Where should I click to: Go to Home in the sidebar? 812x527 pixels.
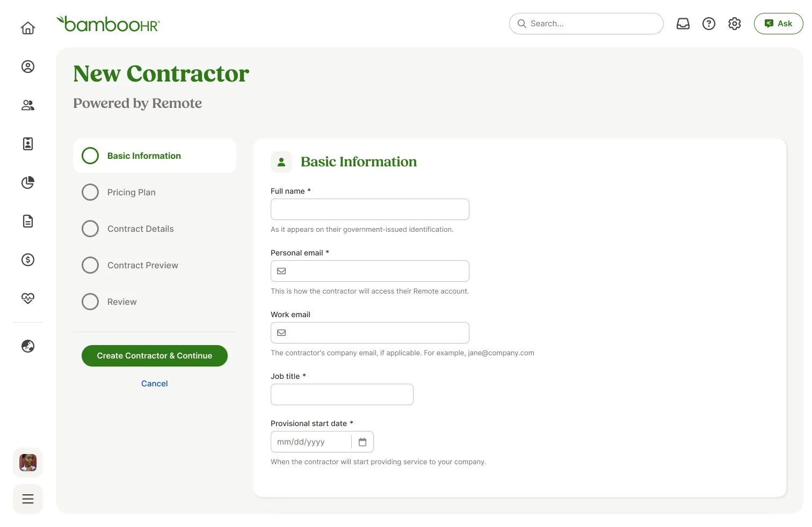[28, 28]
